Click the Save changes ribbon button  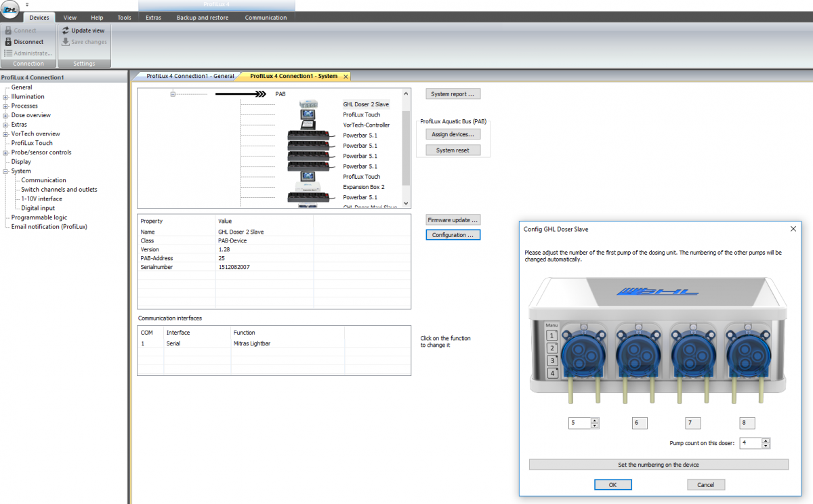(84, 42)
